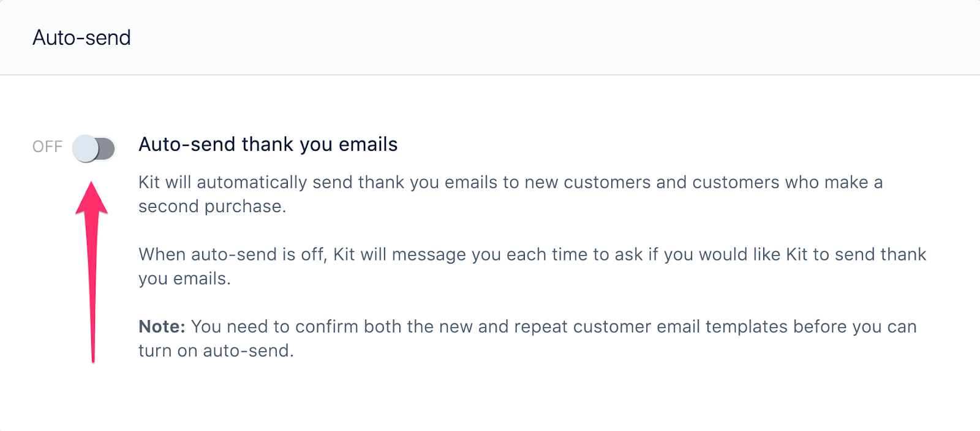Click the text "you emails." ending second paragraph
Image resolution: width=980 pixels, height=431 pixels.
[x=184, y=279]
